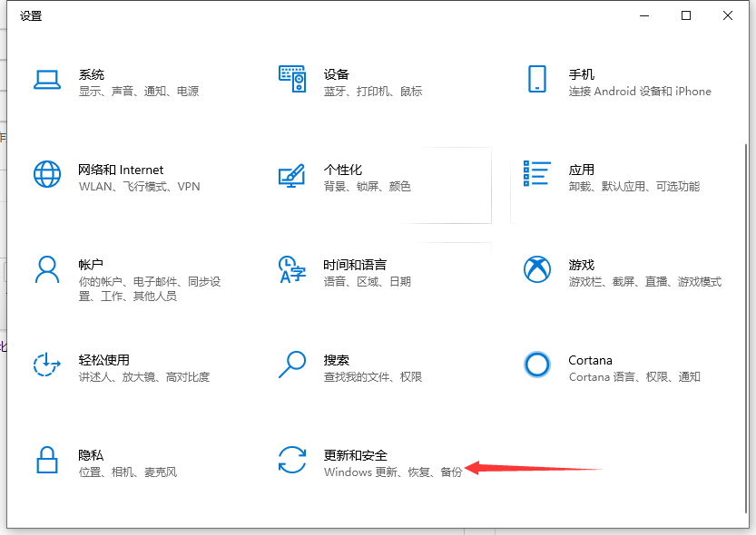Open the 隐私 padlock icon

(x=47, y=461)
